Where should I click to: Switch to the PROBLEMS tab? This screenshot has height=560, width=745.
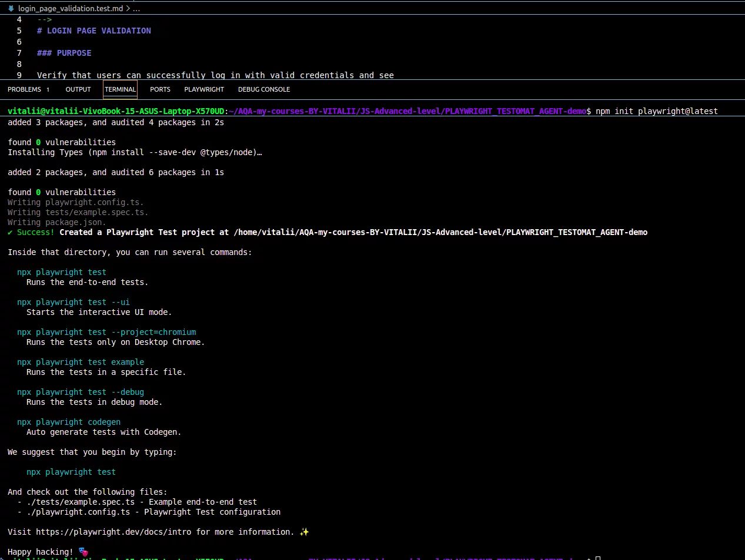click(24, 89)
